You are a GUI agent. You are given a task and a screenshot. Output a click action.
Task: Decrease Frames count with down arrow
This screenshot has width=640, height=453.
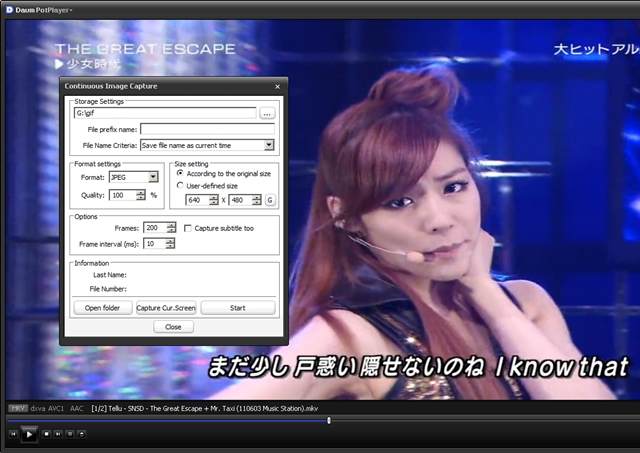point(171,230)
